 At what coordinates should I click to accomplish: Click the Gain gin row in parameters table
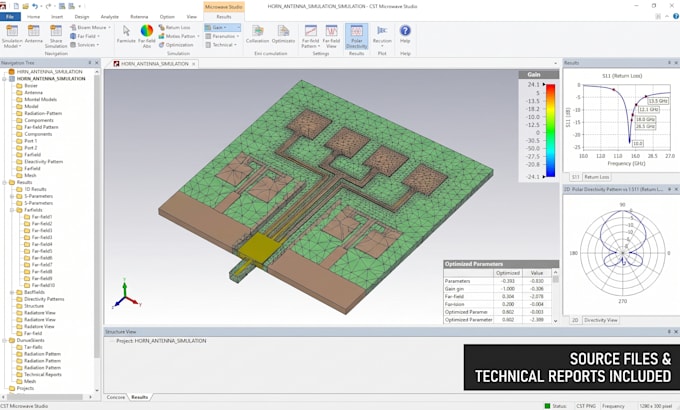497,289
